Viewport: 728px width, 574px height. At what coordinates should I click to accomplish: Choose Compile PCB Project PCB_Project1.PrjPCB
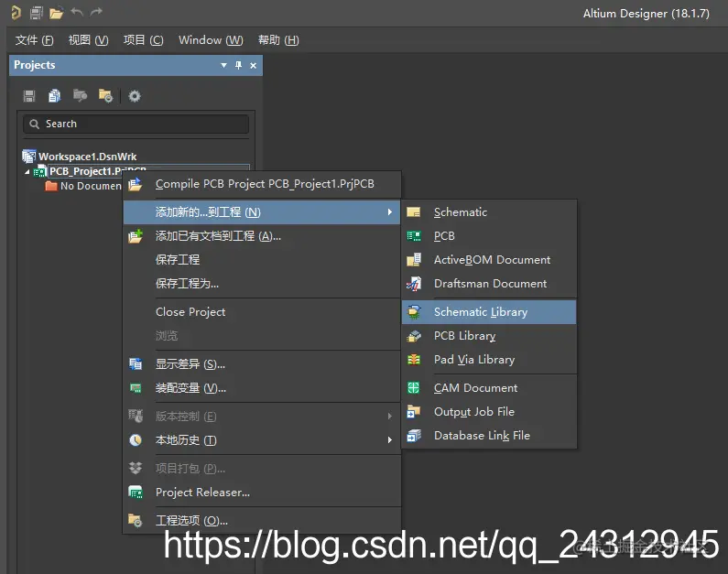[x=262, y=184]
